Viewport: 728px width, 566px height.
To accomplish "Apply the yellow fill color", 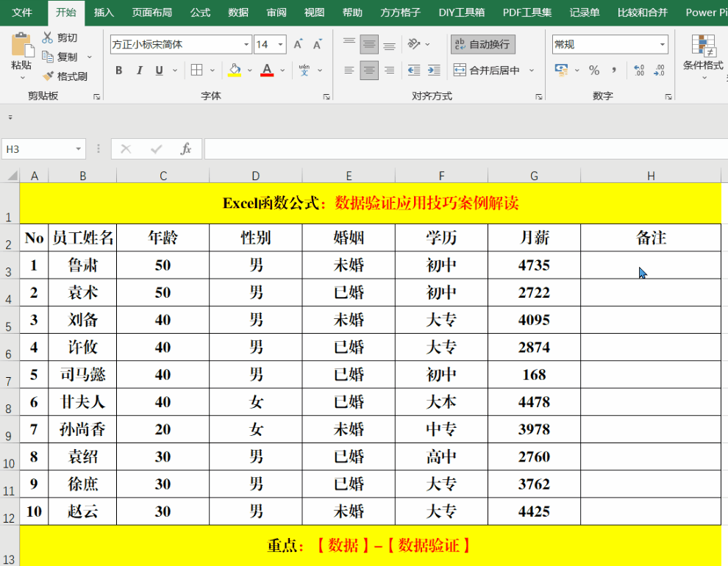I will 235,70.
